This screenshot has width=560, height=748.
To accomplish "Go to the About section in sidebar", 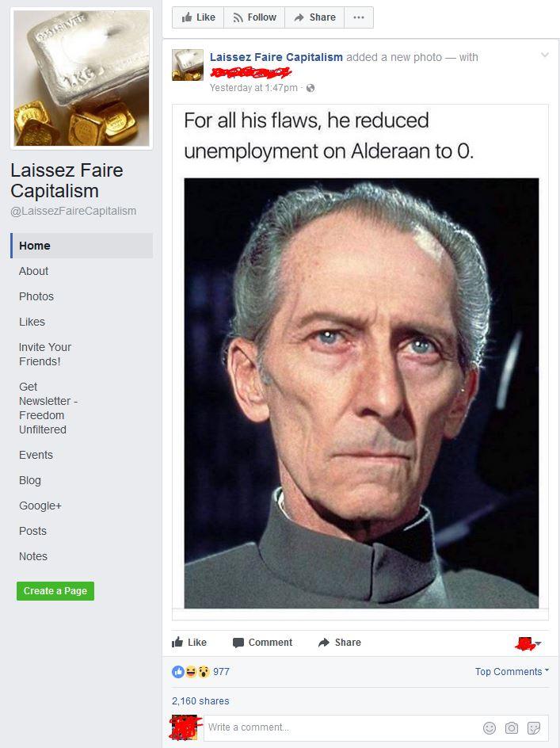I will tap(33, 271).
